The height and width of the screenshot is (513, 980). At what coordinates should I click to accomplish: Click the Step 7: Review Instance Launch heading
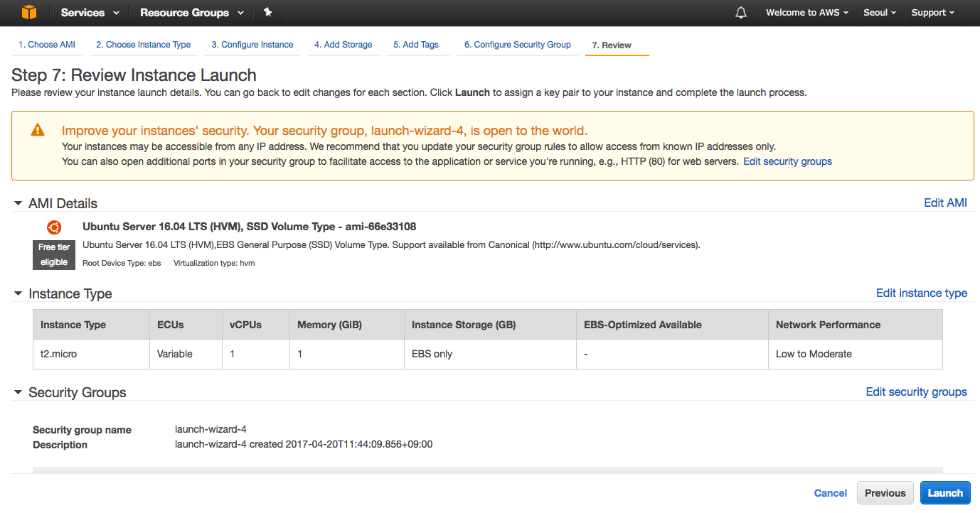coord(134,75)
